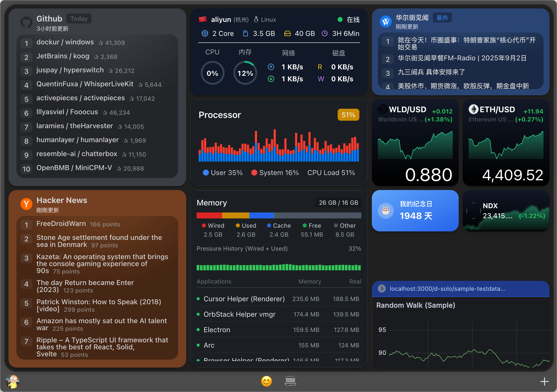Open the pager device page in bottom bar
Image resolution: width=557 pixels, height=392 pixels.
pos(290,381)
